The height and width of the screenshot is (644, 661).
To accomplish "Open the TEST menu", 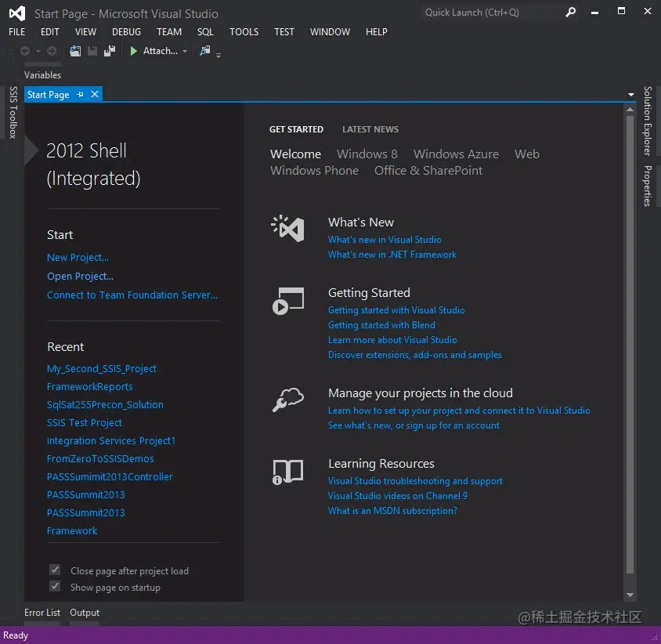I will [x=284, y=32].
